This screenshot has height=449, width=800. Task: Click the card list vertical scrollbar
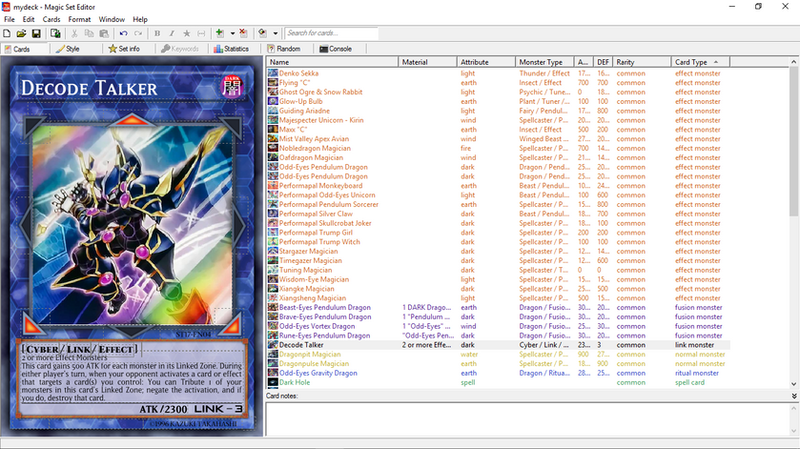[793, 141]
